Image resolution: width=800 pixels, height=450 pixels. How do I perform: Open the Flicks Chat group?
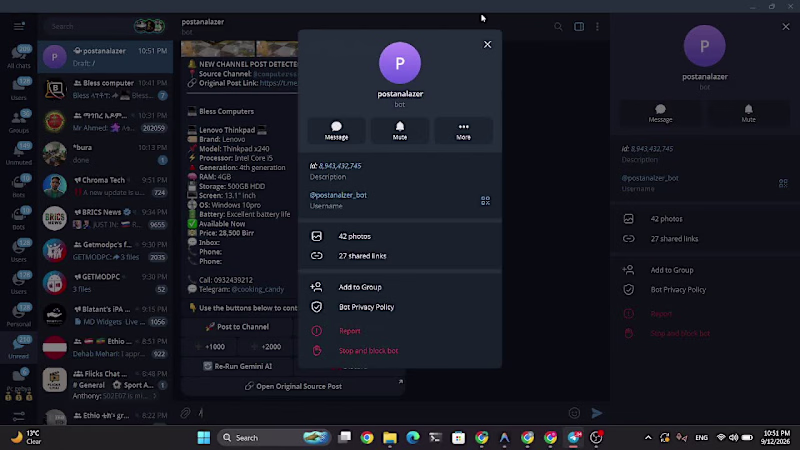(105, 384)
